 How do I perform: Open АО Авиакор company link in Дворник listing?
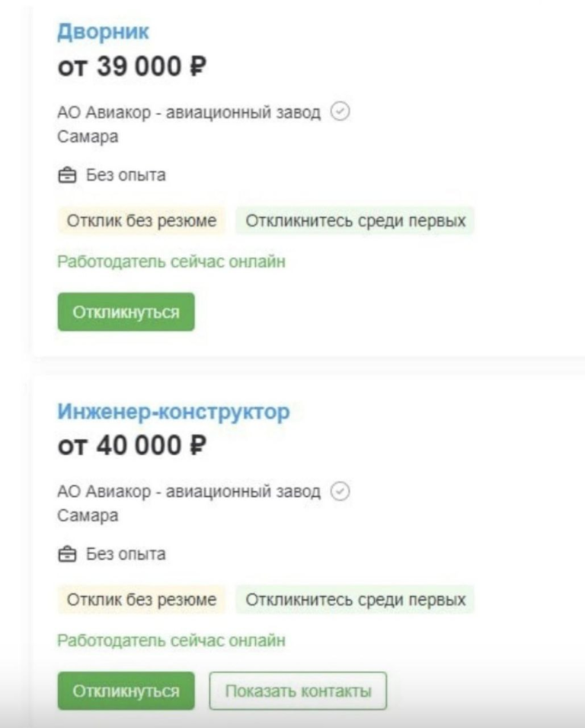click(189, 112)
